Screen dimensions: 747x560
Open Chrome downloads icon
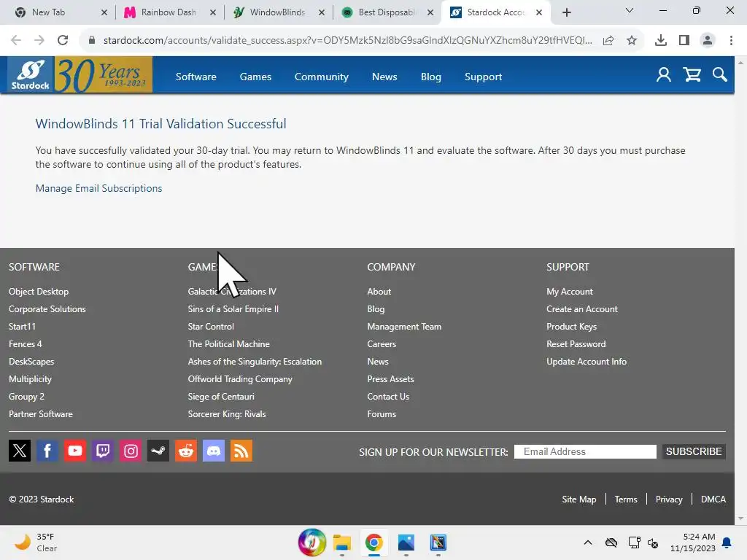661,41
